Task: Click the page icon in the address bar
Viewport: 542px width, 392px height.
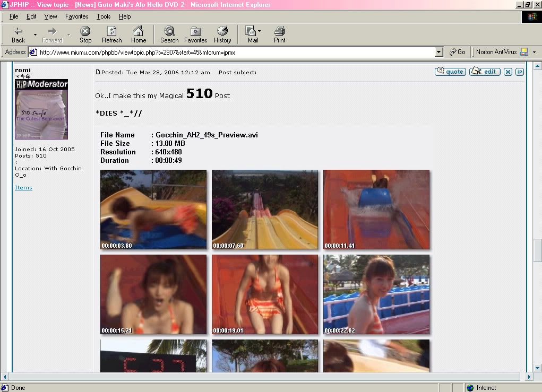Action: (x=33, y=52)
